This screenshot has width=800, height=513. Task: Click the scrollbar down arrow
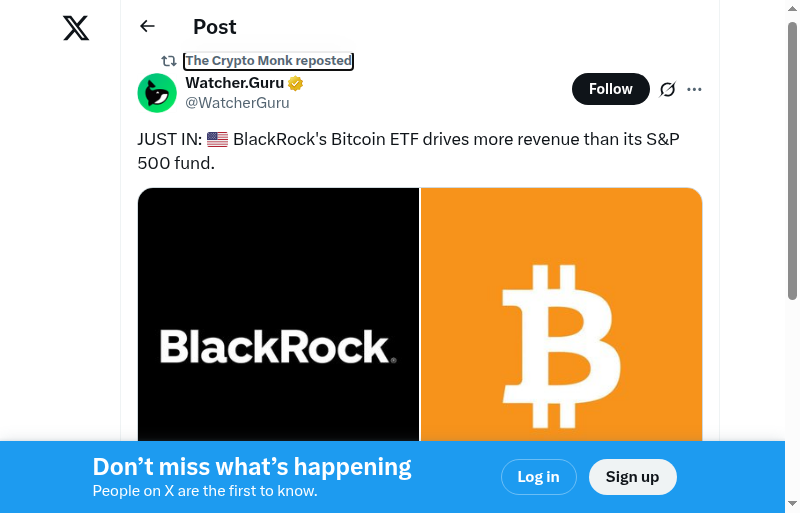tap(792, 504)
